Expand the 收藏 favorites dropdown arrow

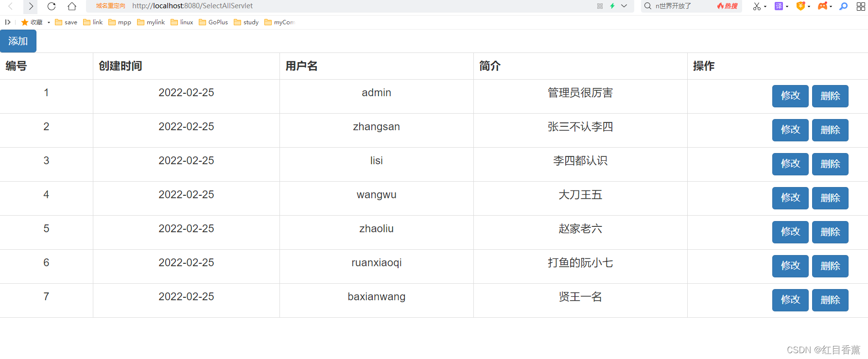[x=49, y=22]
